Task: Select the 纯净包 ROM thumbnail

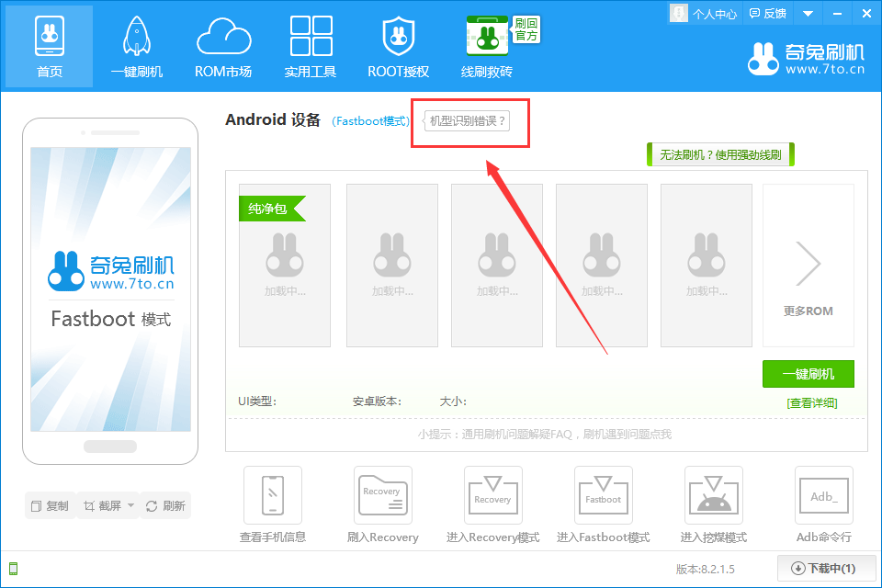Action: [x=285, y=266]
